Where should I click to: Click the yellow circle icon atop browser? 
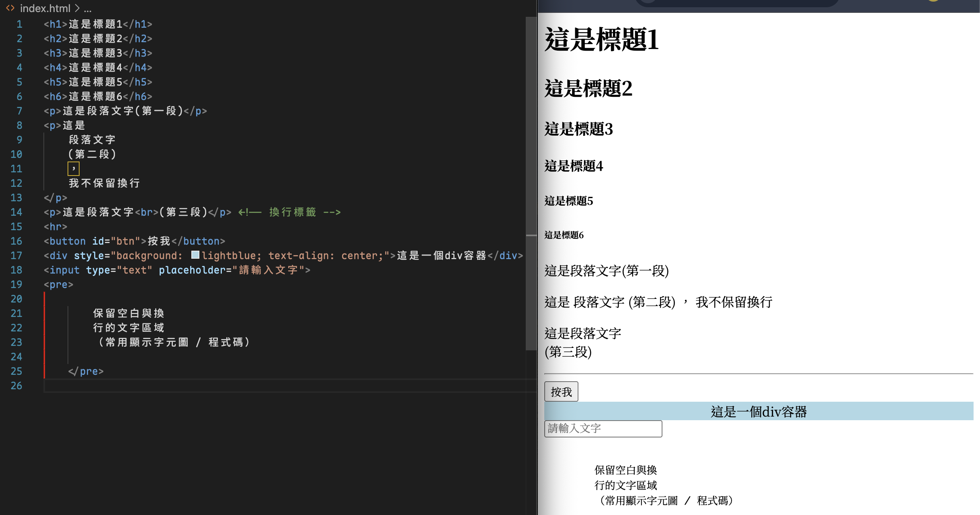pos(933,1)
